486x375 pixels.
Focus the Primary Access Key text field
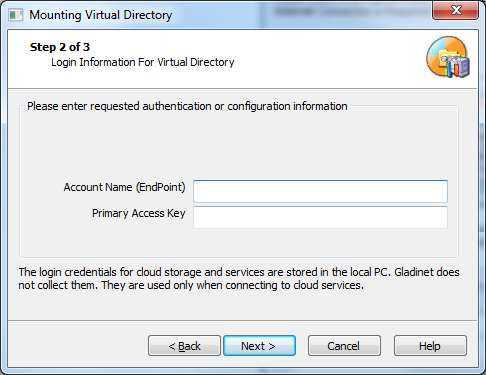(x=320, y=217)
